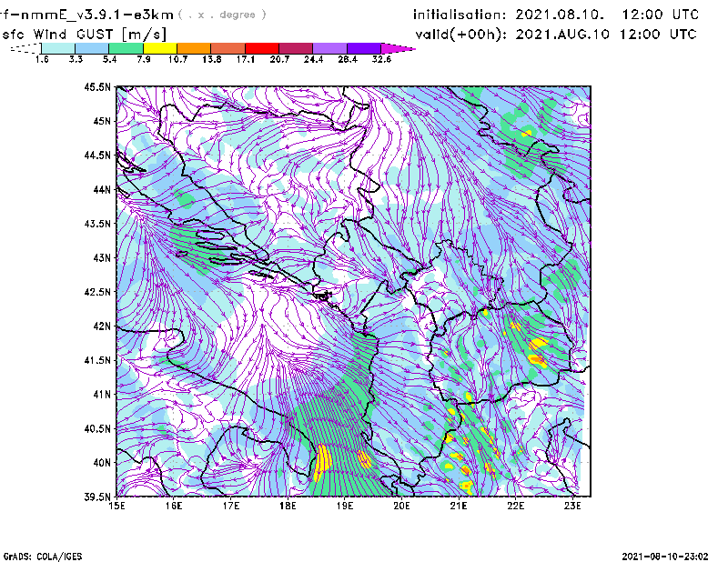The height and width of the screenshot is (562, 728).
Task: Click the legend value '24.4'
Action: [313, 59]
